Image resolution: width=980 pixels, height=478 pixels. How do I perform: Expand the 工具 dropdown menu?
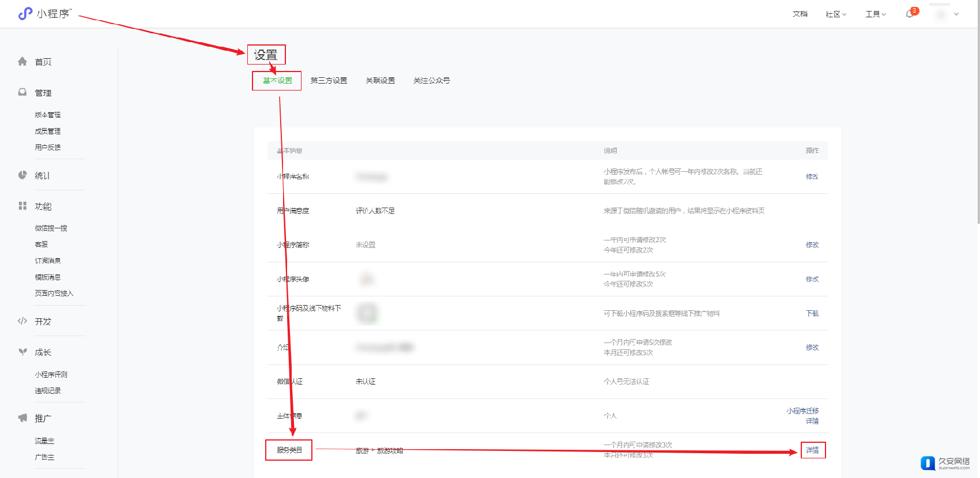[875, 14]
